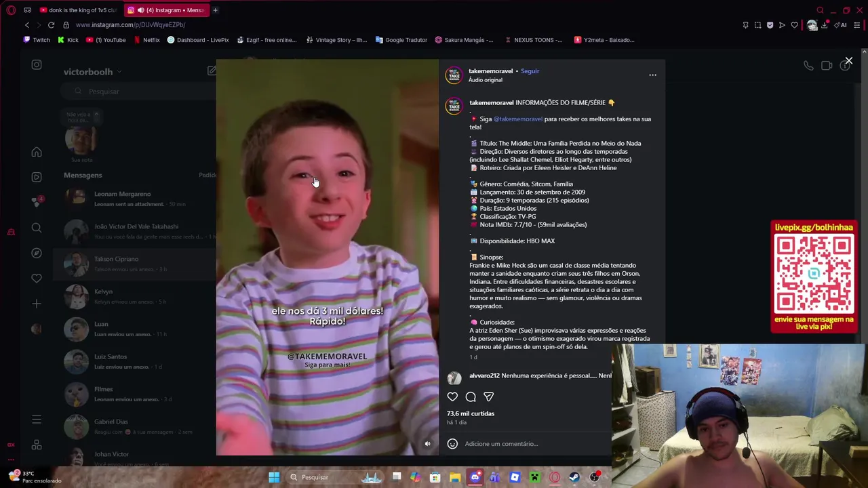Open the More hamburger menu in sidebar

pyautogui.click(x=37, y=420)
